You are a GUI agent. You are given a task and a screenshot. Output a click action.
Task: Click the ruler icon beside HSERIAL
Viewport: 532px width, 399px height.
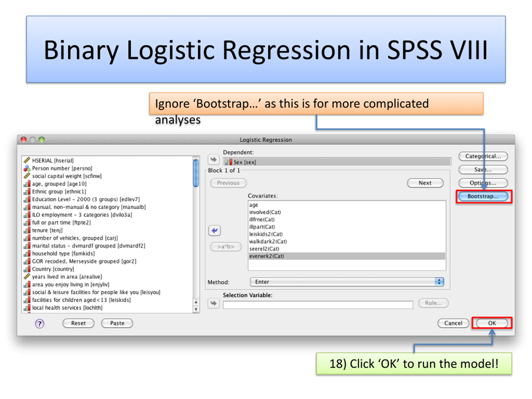click(x=27, y=160)
